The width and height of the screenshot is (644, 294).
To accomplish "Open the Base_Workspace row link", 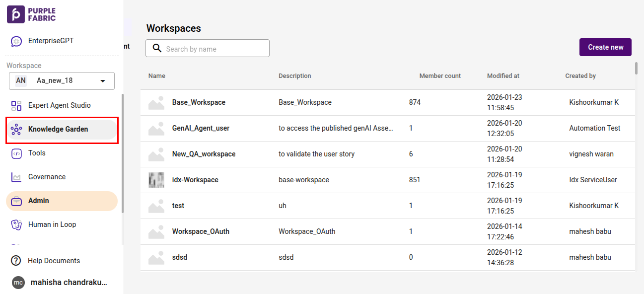I will pyautogui.click(x=199, y=102).
